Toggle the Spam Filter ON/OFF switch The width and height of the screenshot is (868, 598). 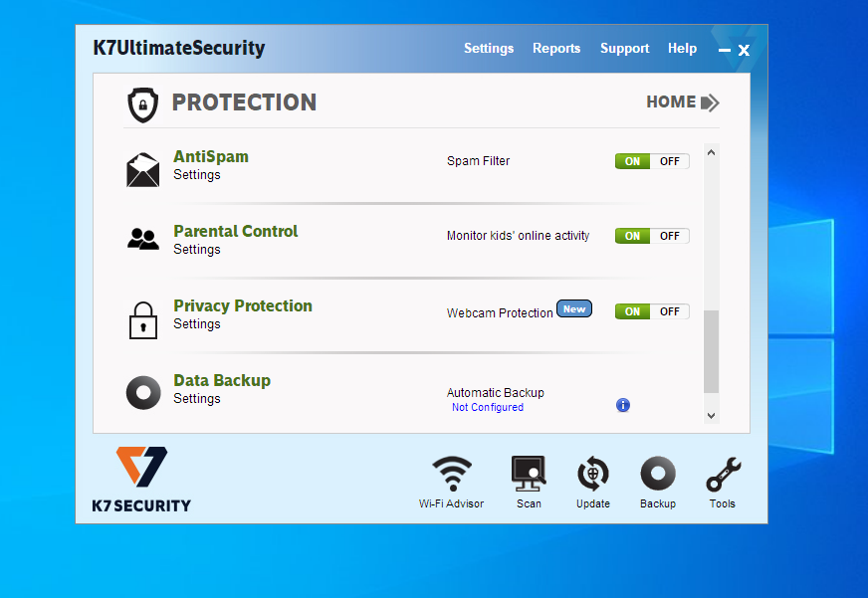(x=652, y=161)
